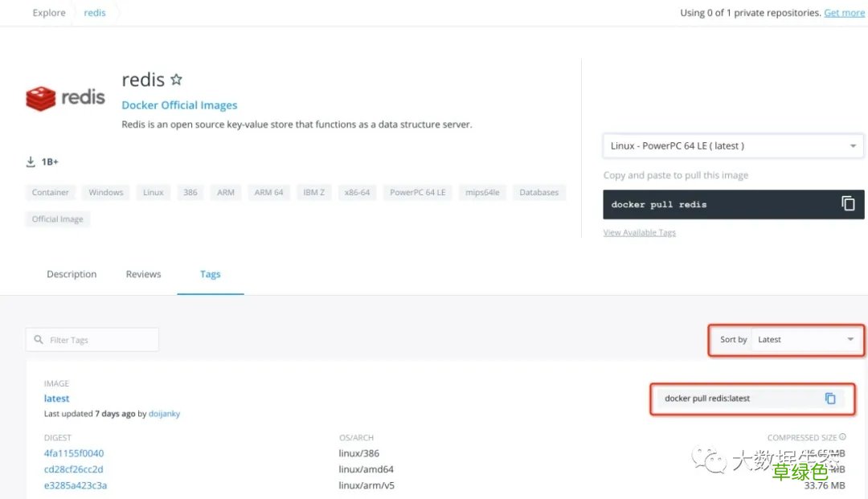Open the Sort by Latest dropdown

[x=806, y=340]
